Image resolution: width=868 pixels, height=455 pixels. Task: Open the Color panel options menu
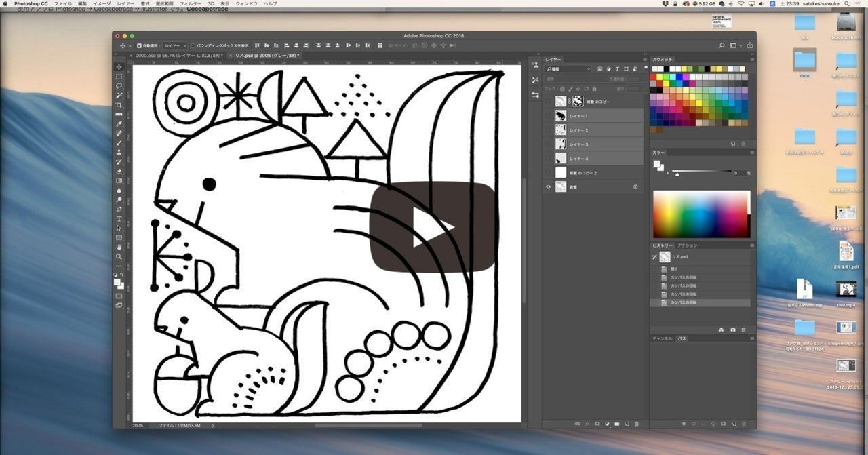point(751,153)
